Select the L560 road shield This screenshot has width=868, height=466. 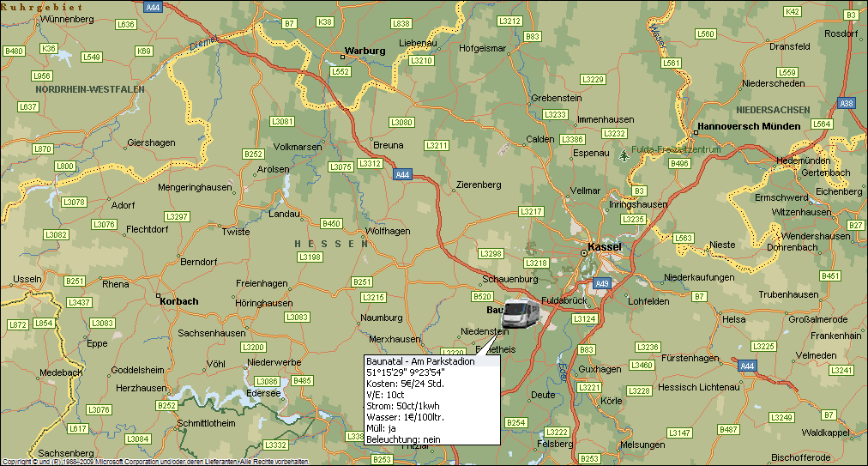click(705, 33)
